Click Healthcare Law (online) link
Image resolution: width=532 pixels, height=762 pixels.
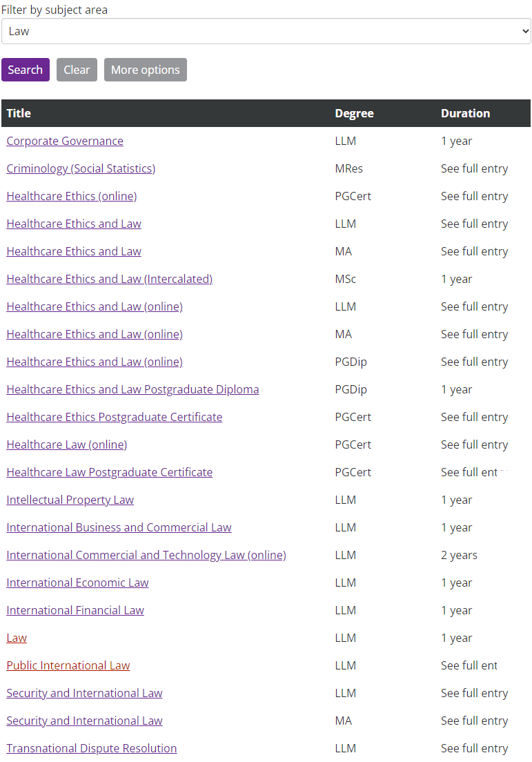pos(67,444)
